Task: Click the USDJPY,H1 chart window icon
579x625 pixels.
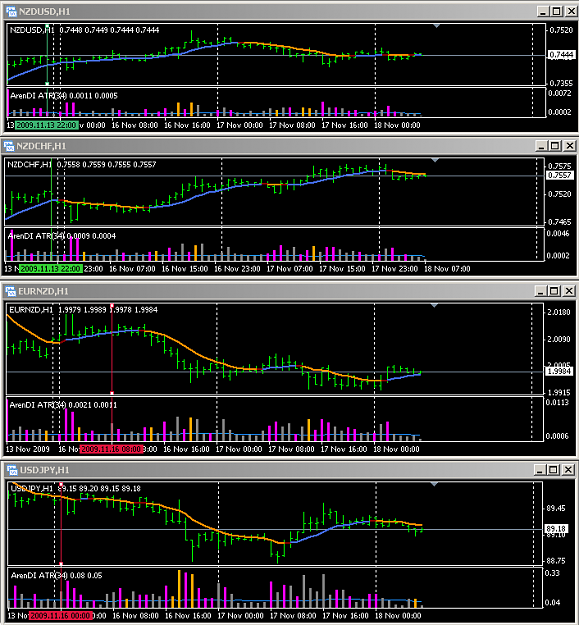Action: pyautogui.click(x=12, y=470)
